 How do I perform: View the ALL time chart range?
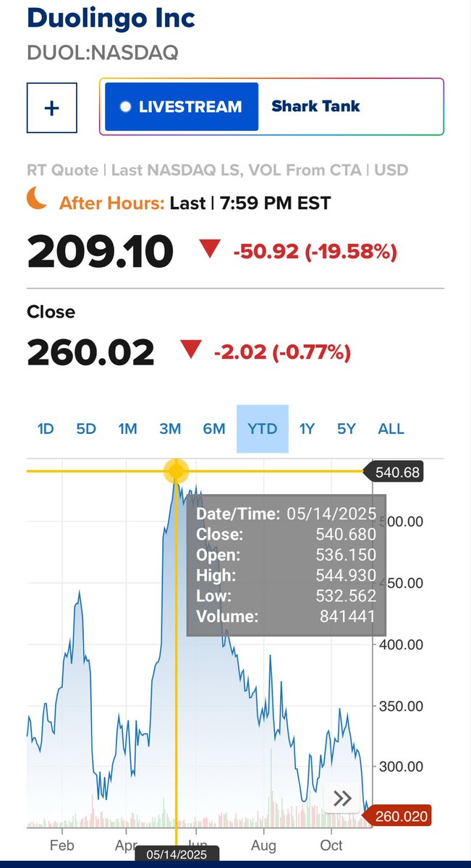pyautogui.click(x=391, y=429)
